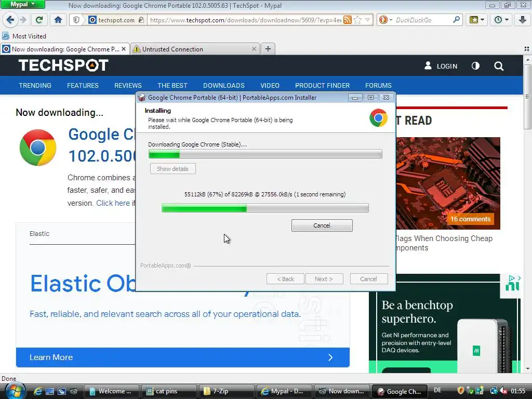
Task: Open the motherboard article thumbnail
Action: pyautogui.click(x=448, y=183)
